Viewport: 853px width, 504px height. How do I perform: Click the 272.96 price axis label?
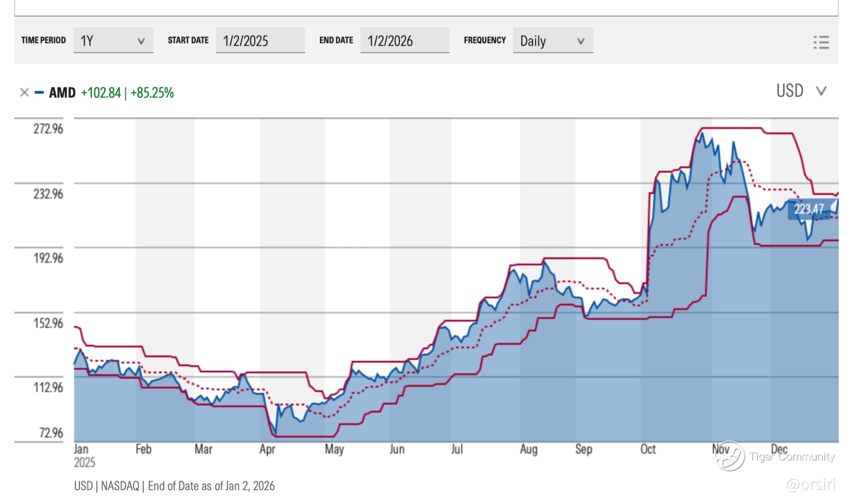[48, 129]
